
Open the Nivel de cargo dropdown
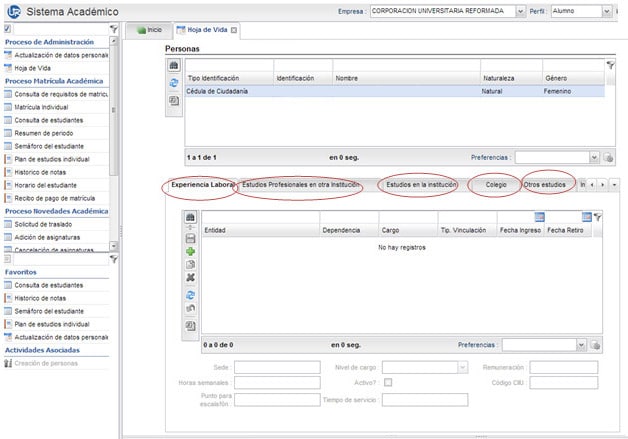(x=463, y=367)
